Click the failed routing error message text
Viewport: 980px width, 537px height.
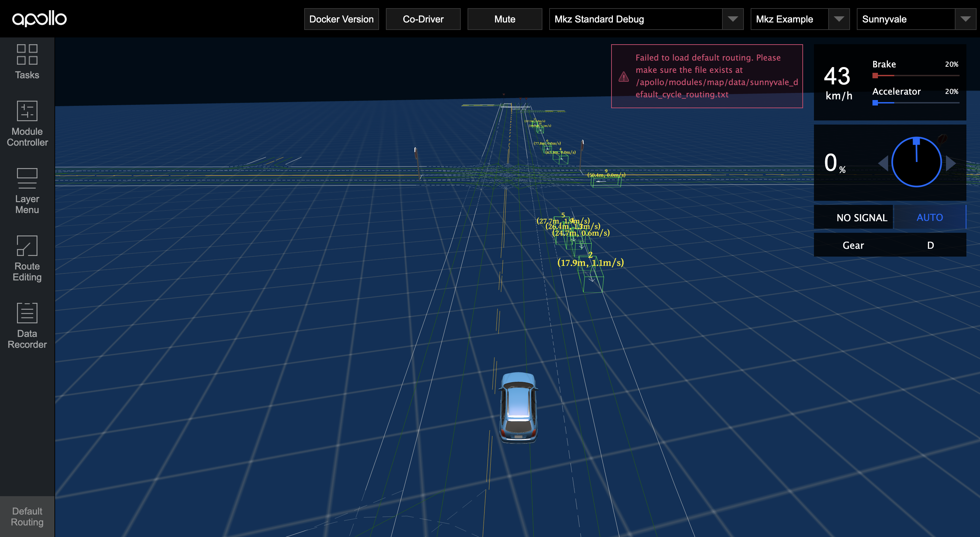pyautogui.click(x=716, y=76)
